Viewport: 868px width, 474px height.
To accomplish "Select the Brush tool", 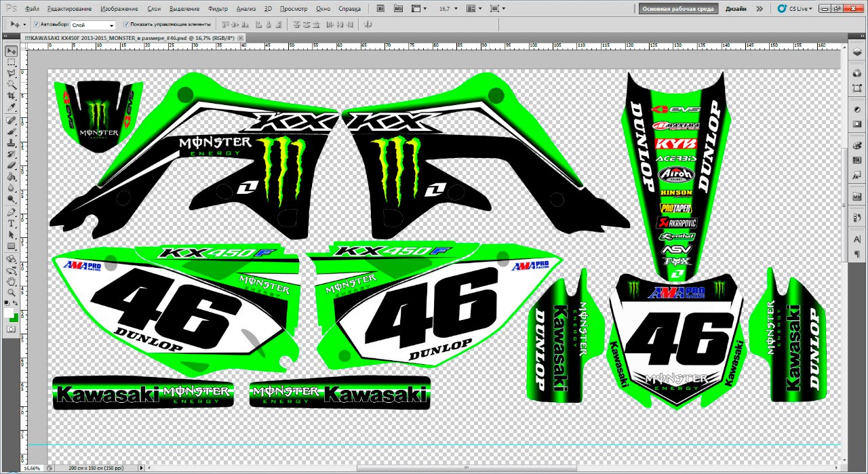I will 12,132.
